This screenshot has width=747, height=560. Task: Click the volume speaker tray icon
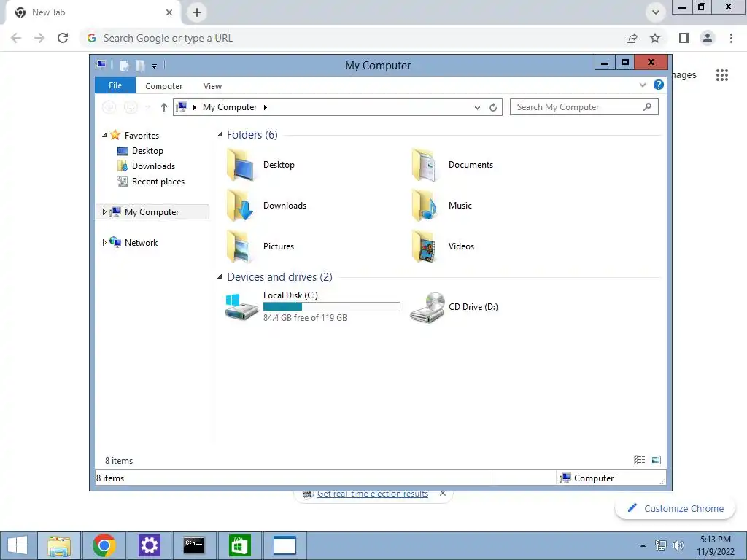[x=678, y=545]
